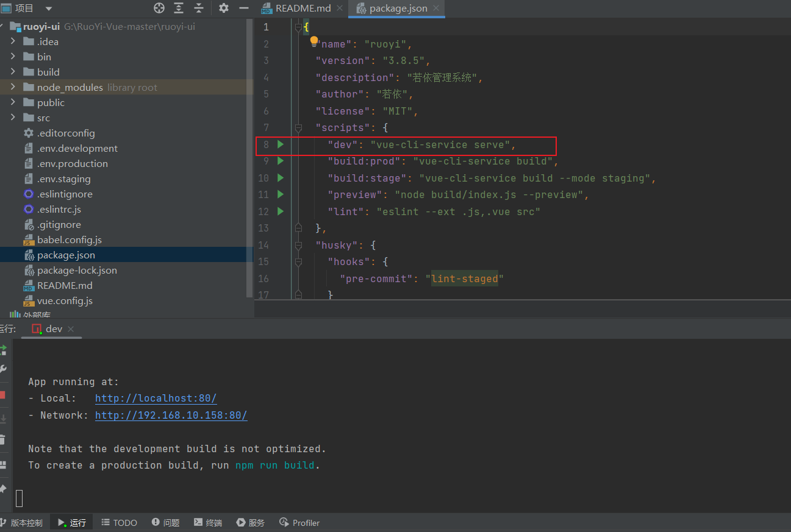The image size is (791, 532).
Task: Stop the running dev process
Action: pos(2,395)
